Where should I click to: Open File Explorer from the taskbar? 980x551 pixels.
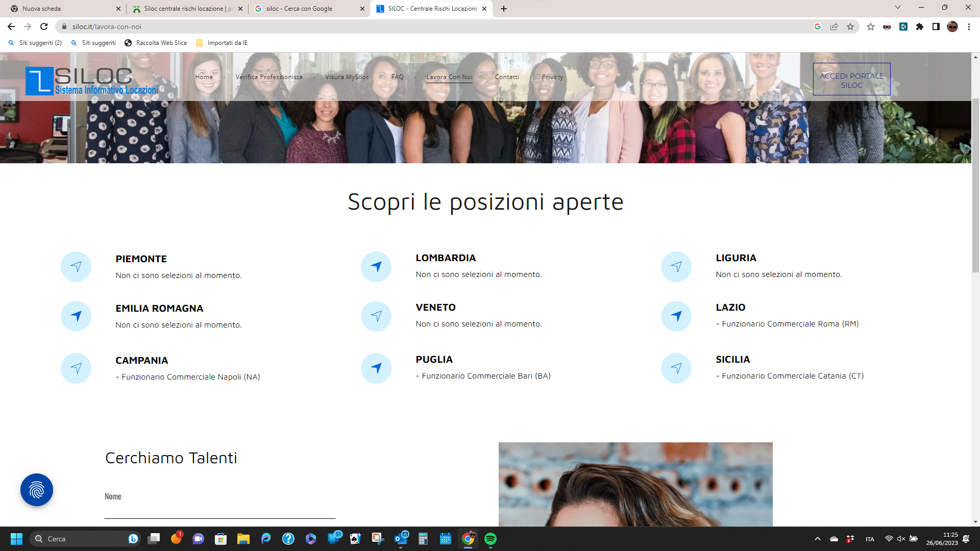click(243, 539)
